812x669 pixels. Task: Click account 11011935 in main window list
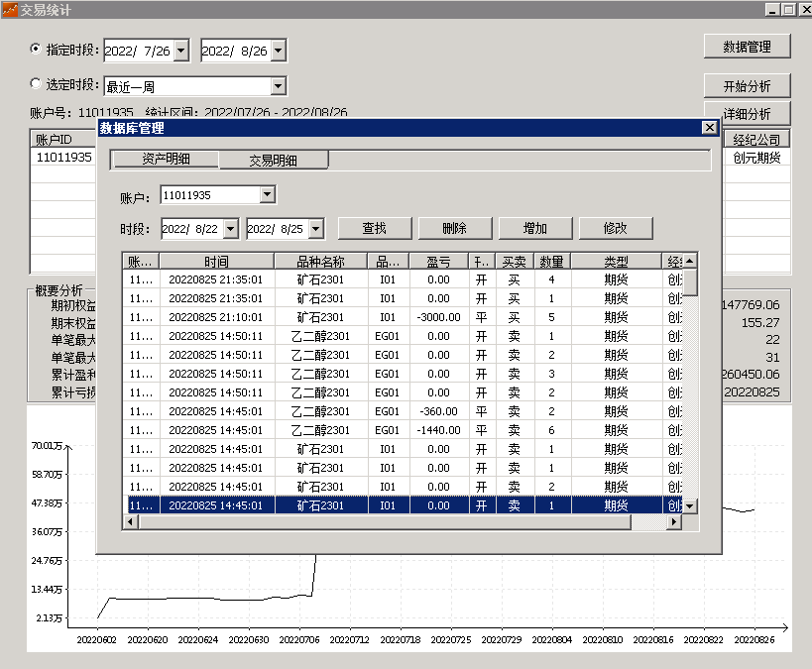[x=63, y=157]
